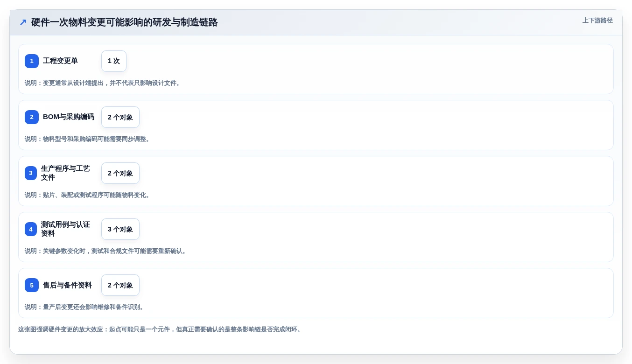Click description '物料型号和采购编码可能需要同步调整'
The image size is (632, 364).
click(88, 139)
